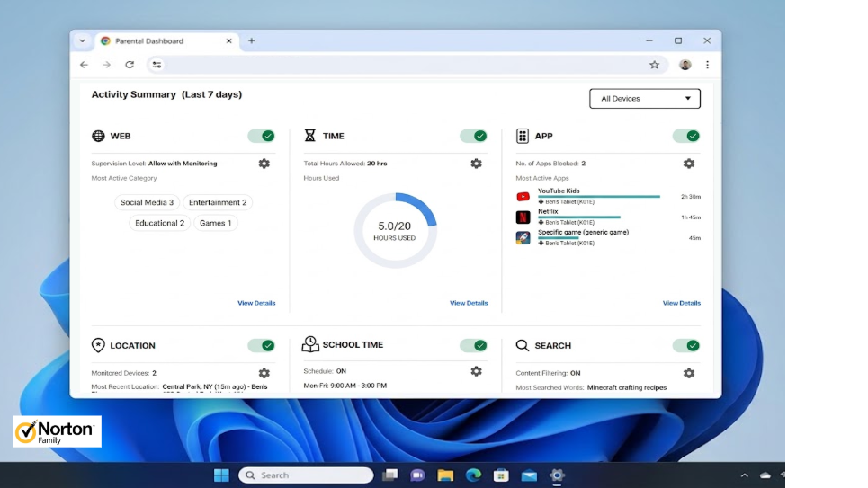Open a new browser tab
The width and height of the screenshot is (868, 488).
click(x=251, y=41)
